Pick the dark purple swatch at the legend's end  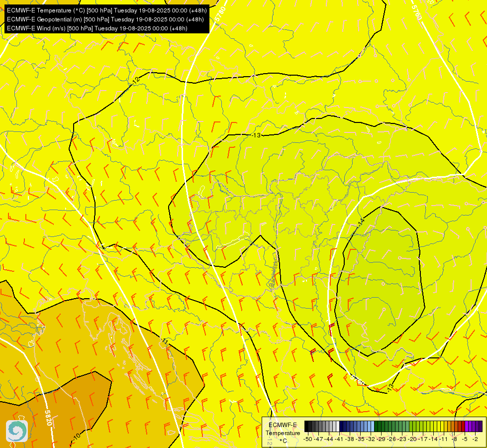(x=481, y=427)
